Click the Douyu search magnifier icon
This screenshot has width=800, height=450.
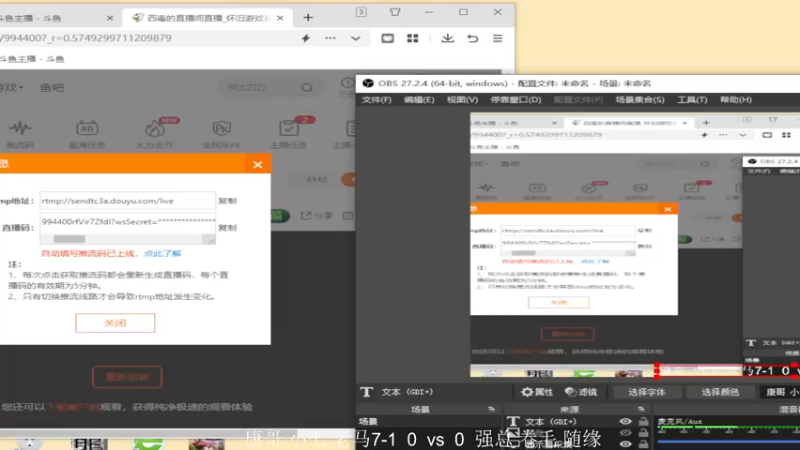click(307, 88)
